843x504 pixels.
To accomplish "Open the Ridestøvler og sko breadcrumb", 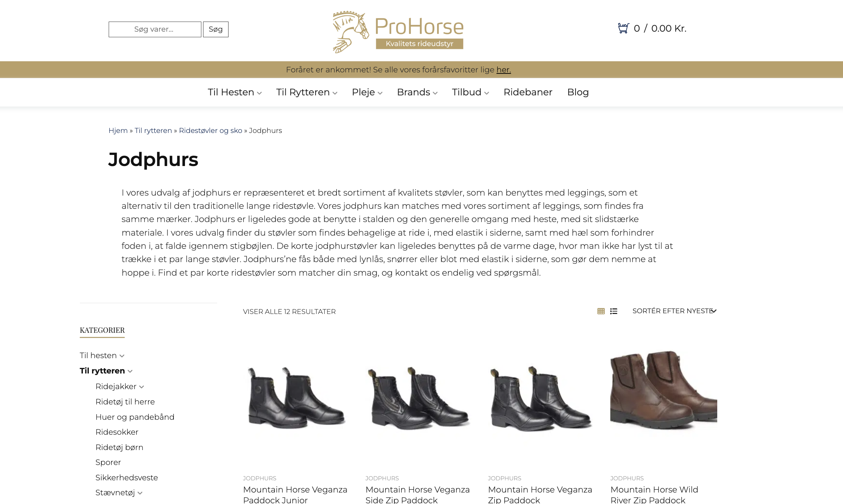I will [x=210, y=131].
